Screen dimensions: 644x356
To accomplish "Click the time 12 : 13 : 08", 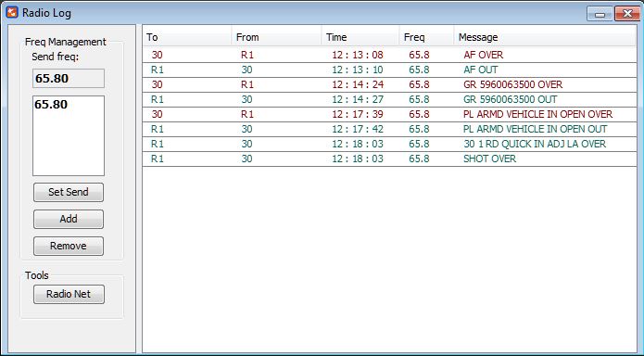I will tap(358, 55).
